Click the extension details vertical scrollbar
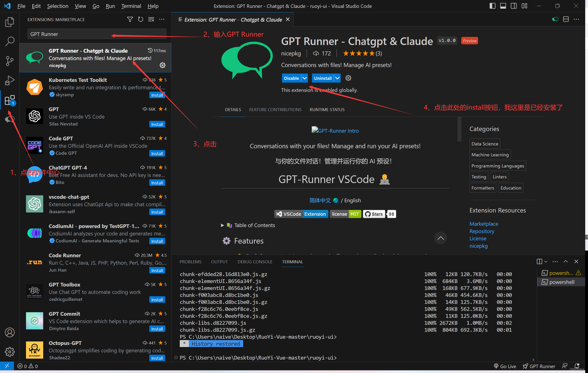588x373 pixels. (x=459, y=129)
